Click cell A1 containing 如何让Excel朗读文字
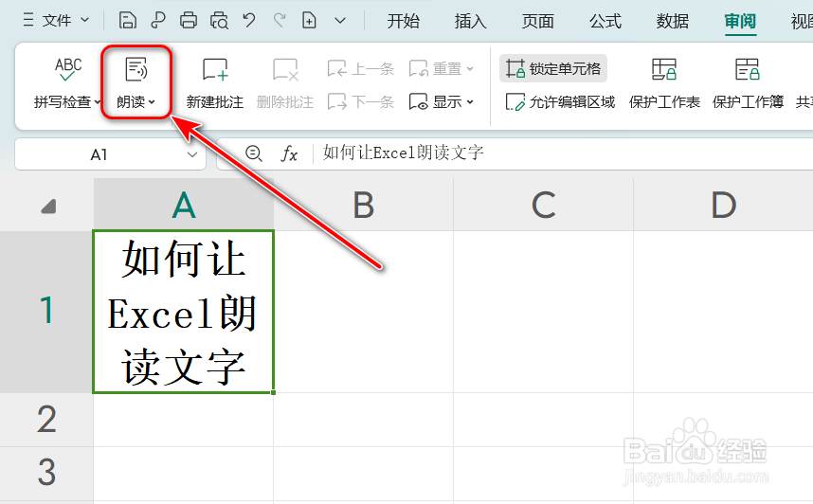This screenshot has height=504, width=813. click(184, 312)
